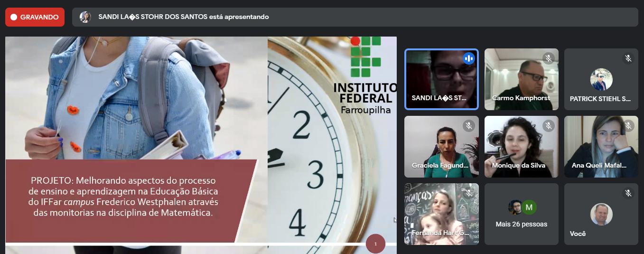
Task: Click Patrick Stiehl's profile picture
Action: click(601, 80)
